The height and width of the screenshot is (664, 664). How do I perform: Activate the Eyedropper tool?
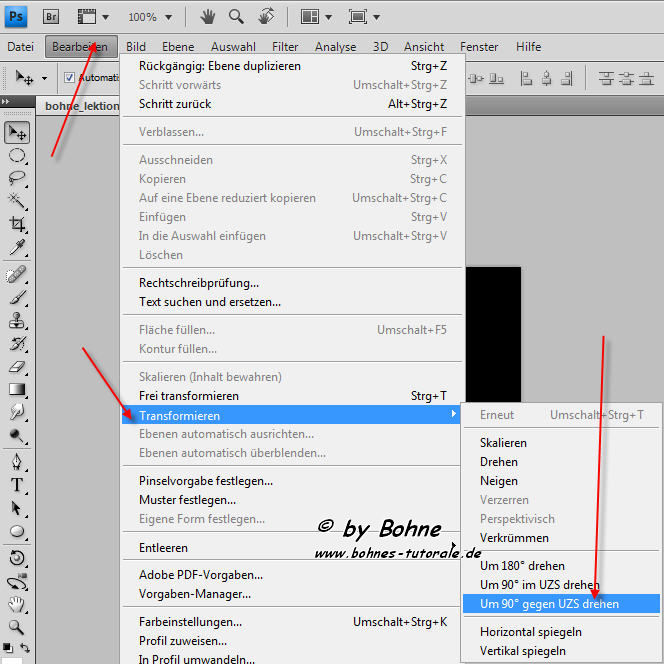[x=17, y=248]
